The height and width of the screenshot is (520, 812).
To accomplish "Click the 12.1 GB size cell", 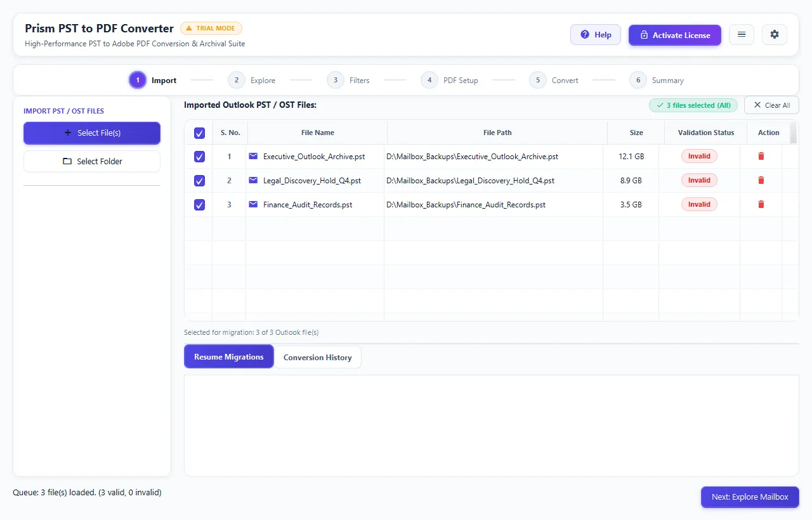I will pyautogui.click(x=631, y=157).
